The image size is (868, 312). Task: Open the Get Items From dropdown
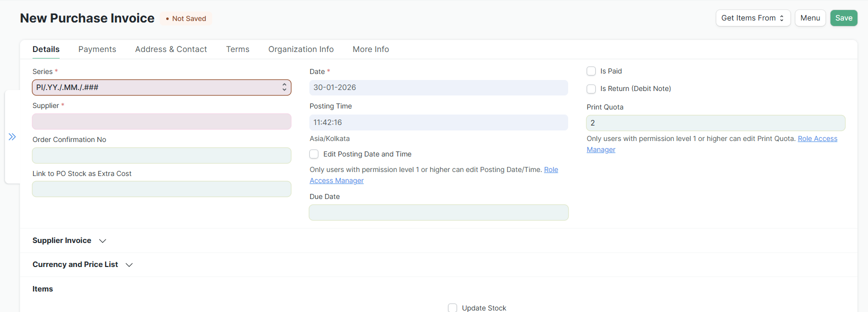click(x=752, y=18)
